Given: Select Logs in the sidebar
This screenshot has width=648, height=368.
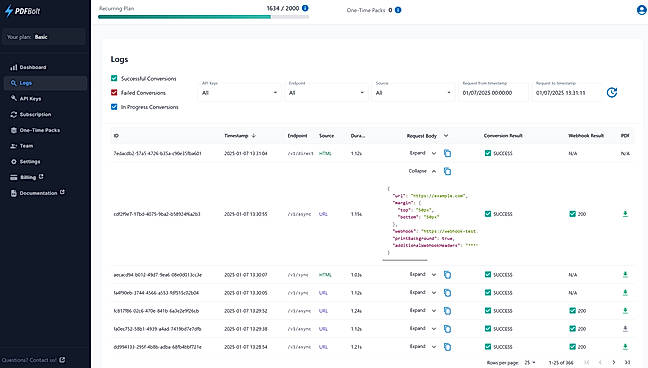Looking at the screenshot, I should tap(45, 83).
